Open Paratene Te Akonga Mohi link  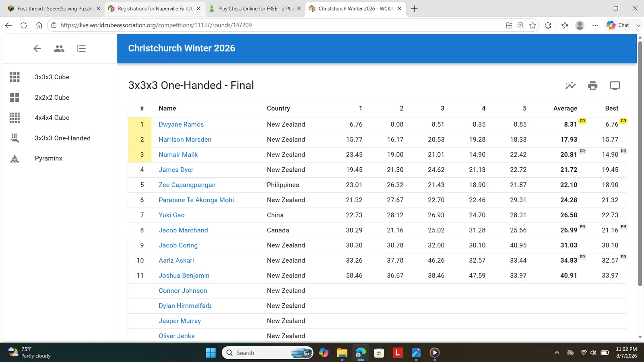(x=196, y=200)
